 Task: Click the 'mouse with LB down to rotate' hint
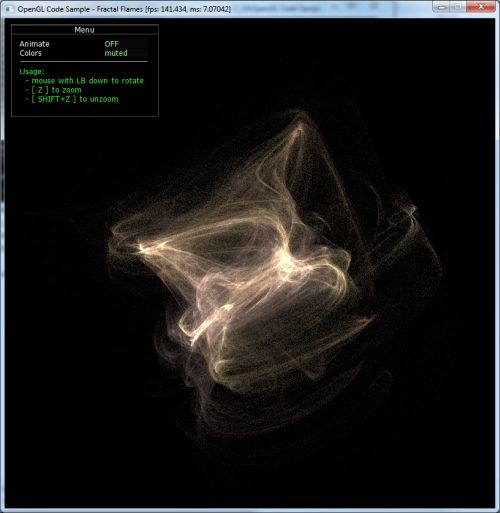88,81
